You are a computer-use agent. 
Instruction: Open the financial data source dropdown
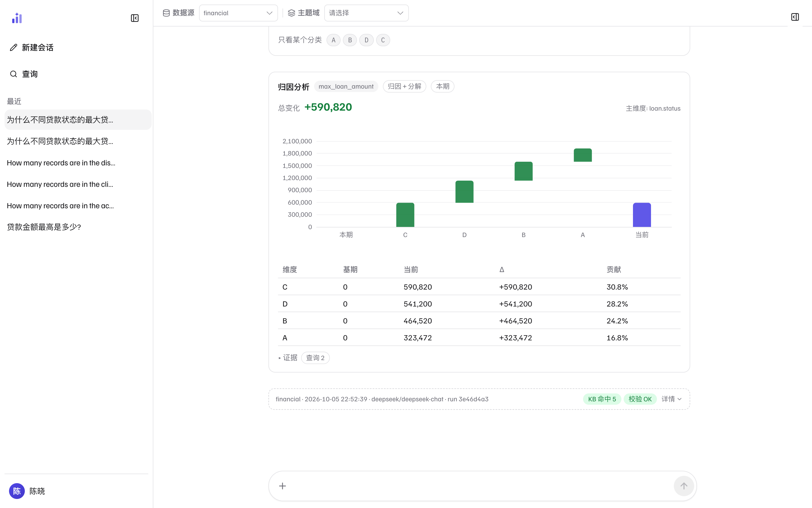238,13
